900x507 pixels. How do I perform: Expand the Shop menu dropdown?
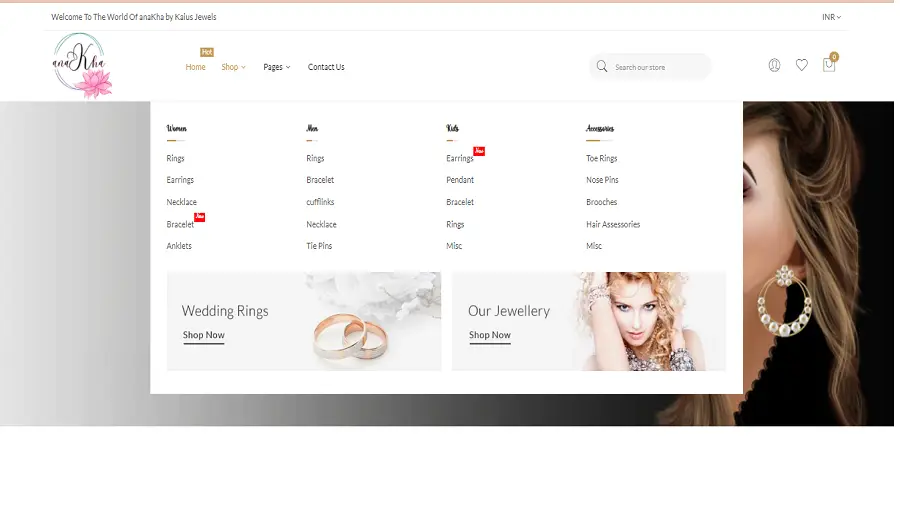[233, 67]
